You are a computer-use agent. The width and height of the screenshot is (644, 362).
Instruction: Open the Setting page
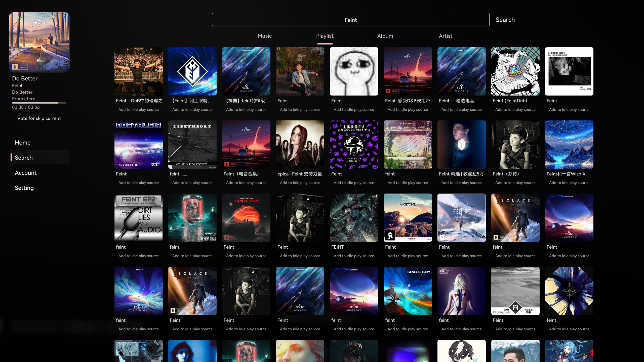[x=39, y=188]
